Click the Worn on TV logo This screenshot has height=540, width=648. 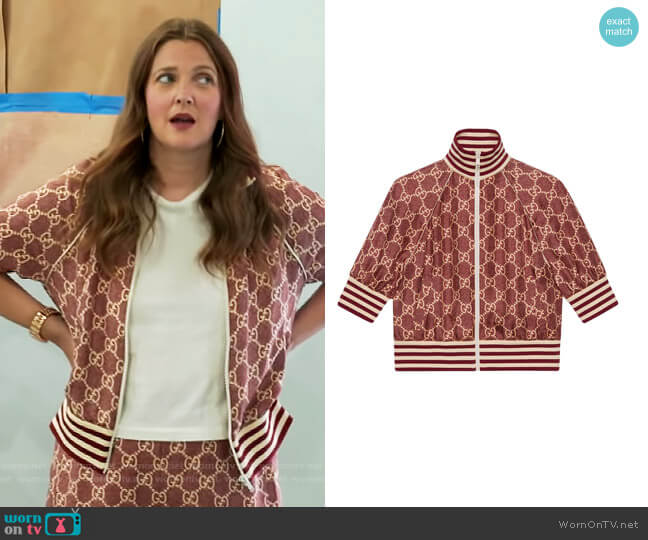pyautogui.click(x=42, y=523)
